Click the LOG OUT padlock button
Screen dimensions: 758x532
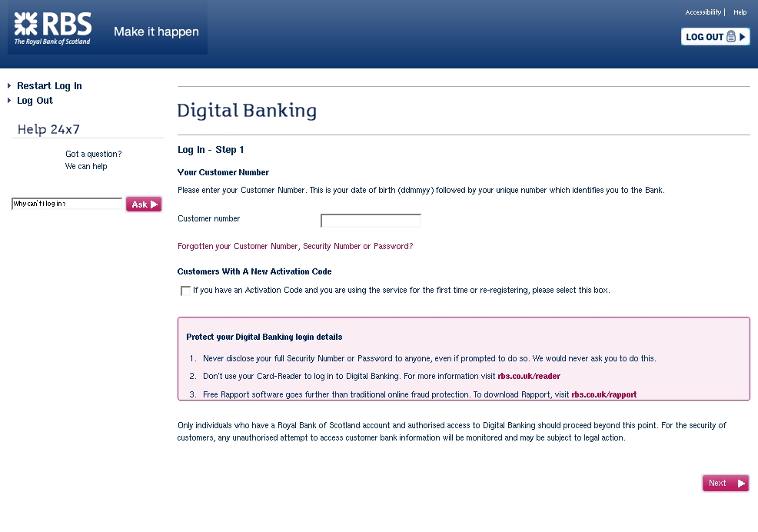[715, 37]
